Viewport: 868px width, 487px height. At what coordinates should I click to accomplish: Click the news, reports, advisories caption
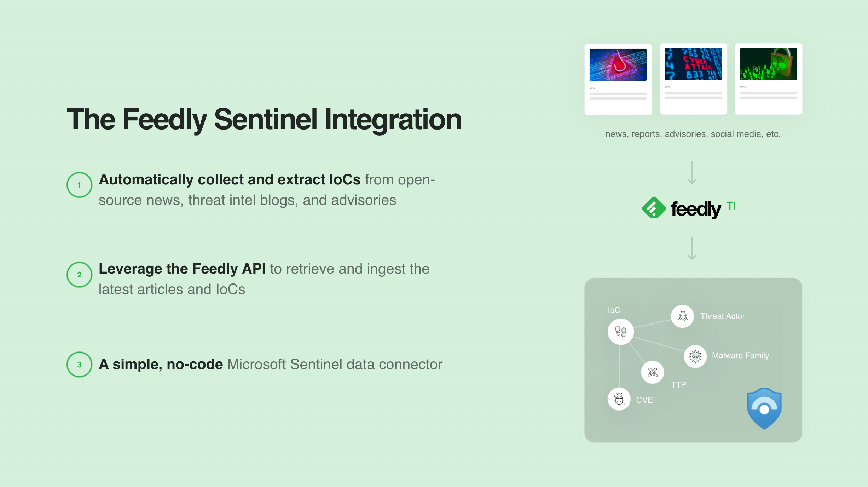click(x=693, y=134)
